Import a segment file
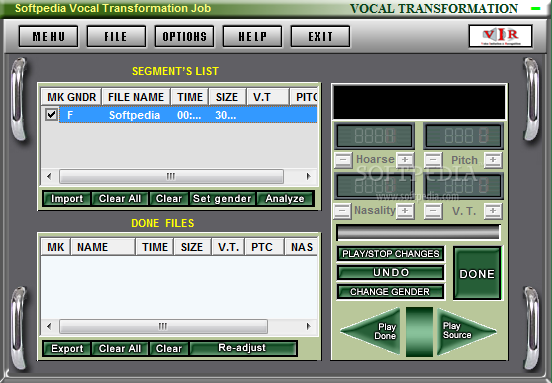 point(67,199)
